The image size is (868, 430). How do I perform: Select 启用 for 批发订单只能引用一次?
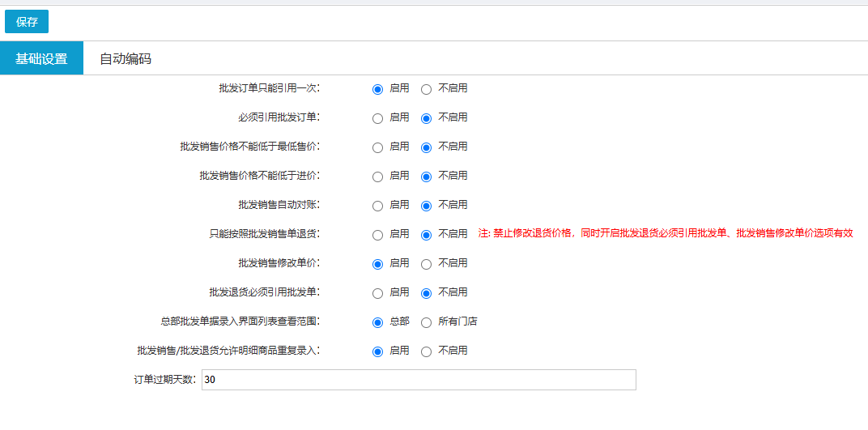(377, 89)
